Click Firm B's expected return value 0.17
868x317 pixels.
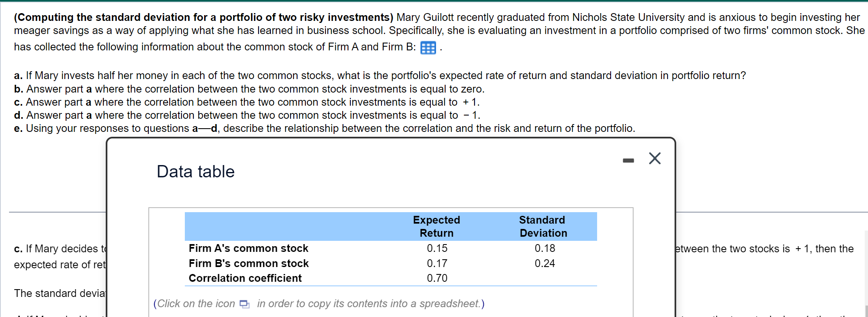click(437, 263)
